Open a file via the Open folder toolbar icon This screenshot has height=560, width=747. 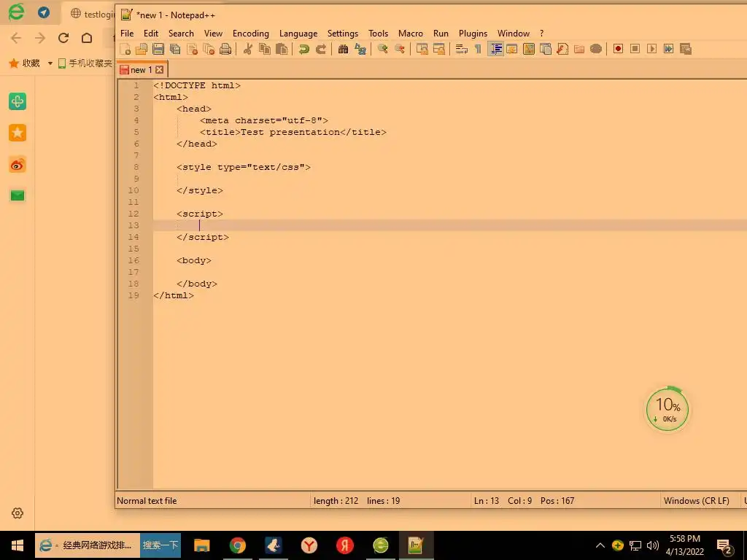tap(142, 49)
